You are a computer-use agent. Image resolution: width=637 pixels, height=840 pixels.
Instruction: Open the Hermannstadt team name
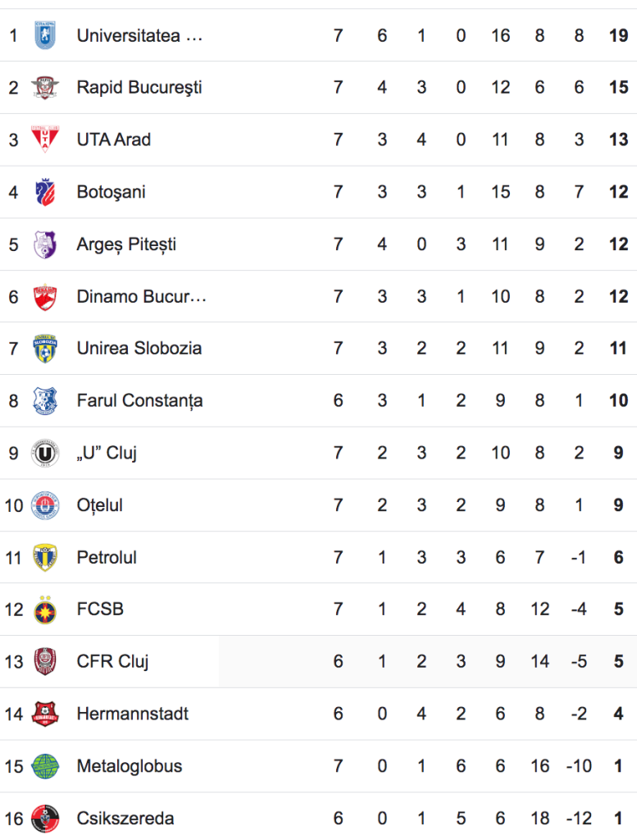tap(132, 714)
